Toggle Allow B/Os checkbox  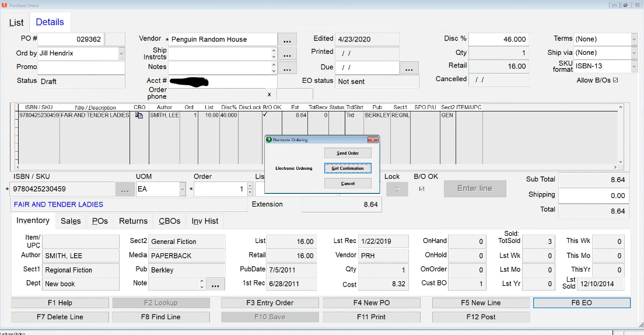click(615, 80)
